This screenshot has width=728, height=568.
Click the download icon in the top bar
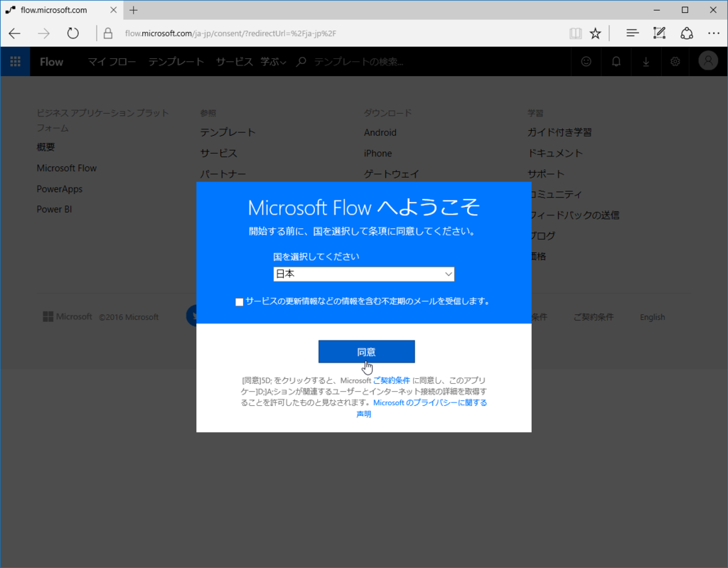646,62
